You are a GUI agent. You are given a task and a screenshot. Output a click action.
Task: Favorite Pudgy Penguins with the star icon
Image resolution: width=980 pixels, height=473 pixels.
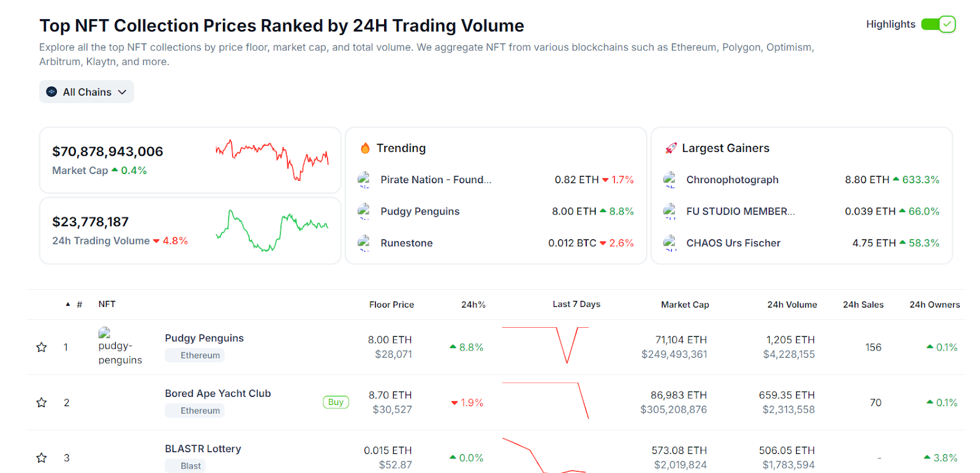pos(42,347)
